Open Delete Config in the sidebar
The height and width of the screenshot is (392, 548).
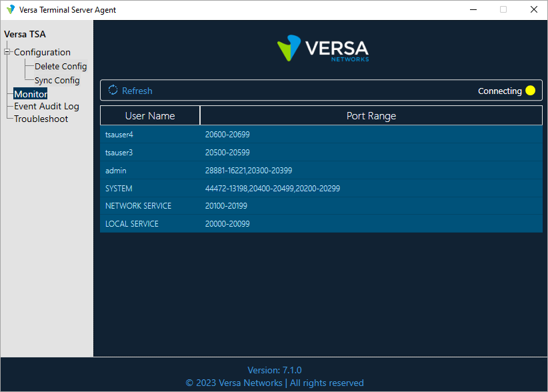[x=61, y=66]
